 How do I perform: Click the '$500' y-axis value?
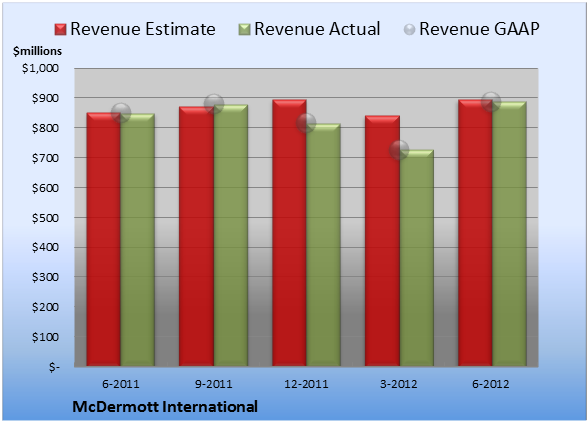coord(45,218)
